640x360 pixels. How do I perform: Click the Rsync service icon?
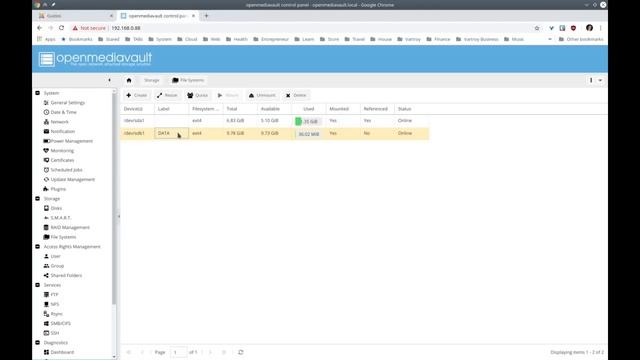[46, 314]
